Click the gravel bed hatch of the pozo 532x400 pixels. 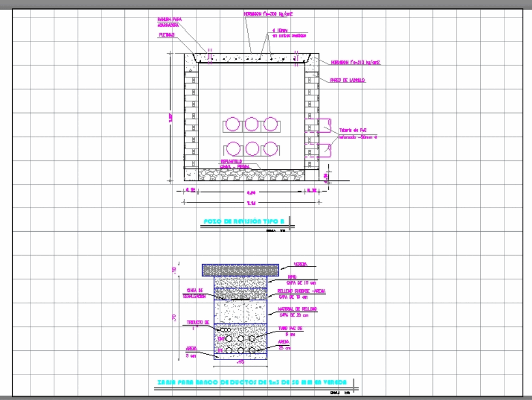coord(252,175)
